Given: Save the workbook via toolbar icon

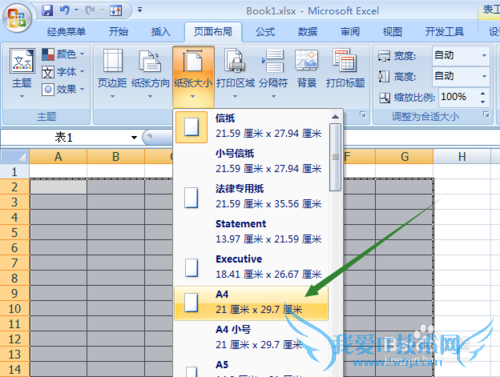Looking at the screenshot, I should pyautogui.click(x=47, y=10).
